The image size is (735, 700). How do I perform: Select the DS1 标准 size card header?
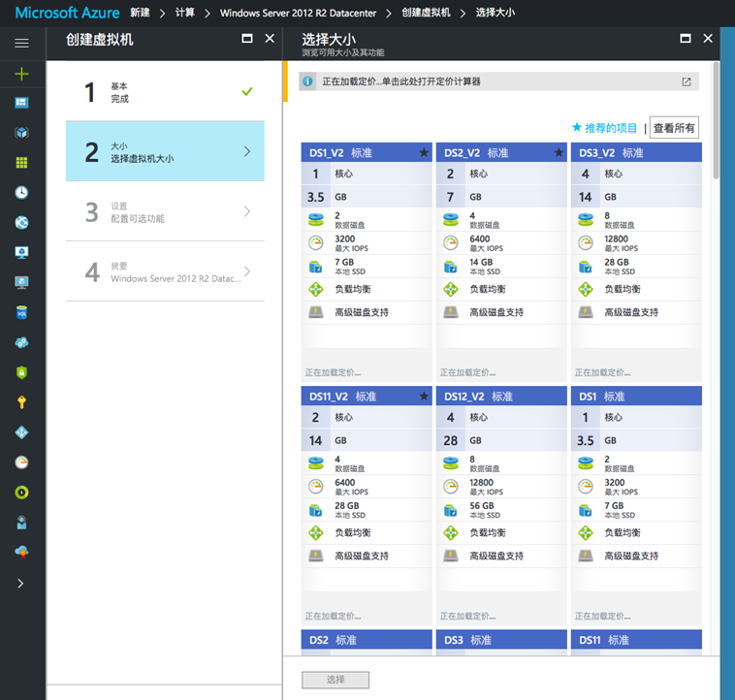pyautogui.click(x=636, y=397)
